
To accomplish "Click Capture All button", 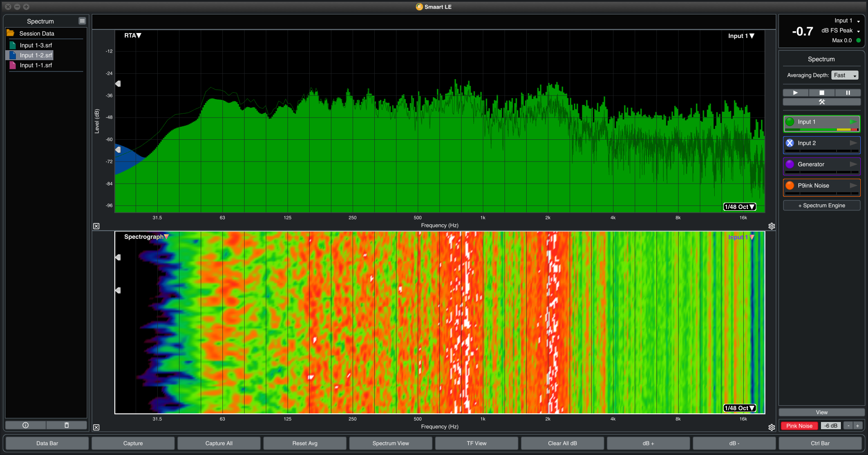I will click(x=219, y=443).
